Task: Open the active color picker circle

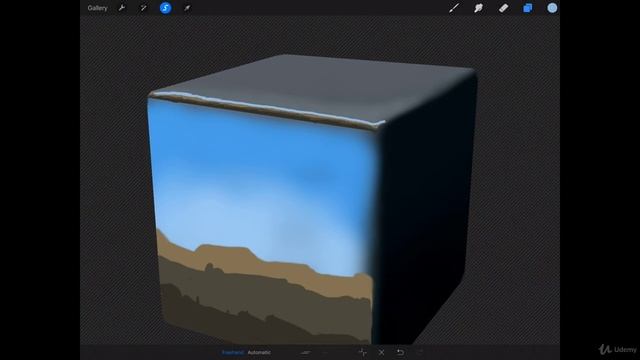Action: click(552, 8)
